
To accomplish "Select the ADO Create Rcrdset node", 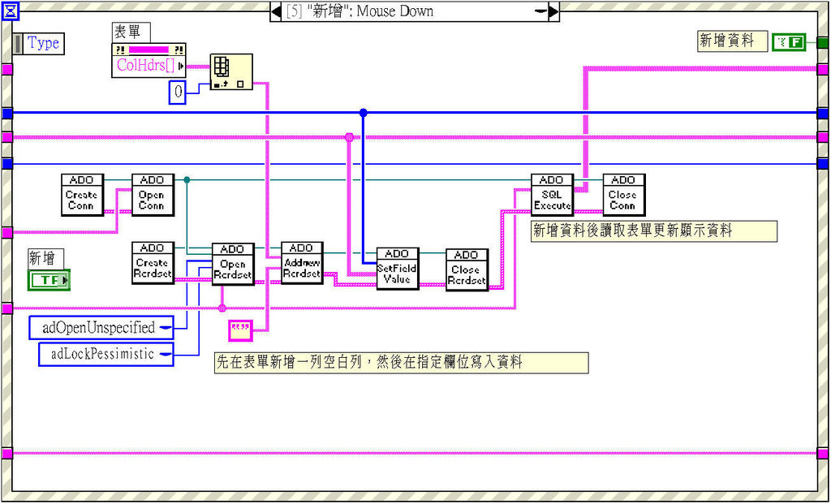I will [x=153, y=263].
